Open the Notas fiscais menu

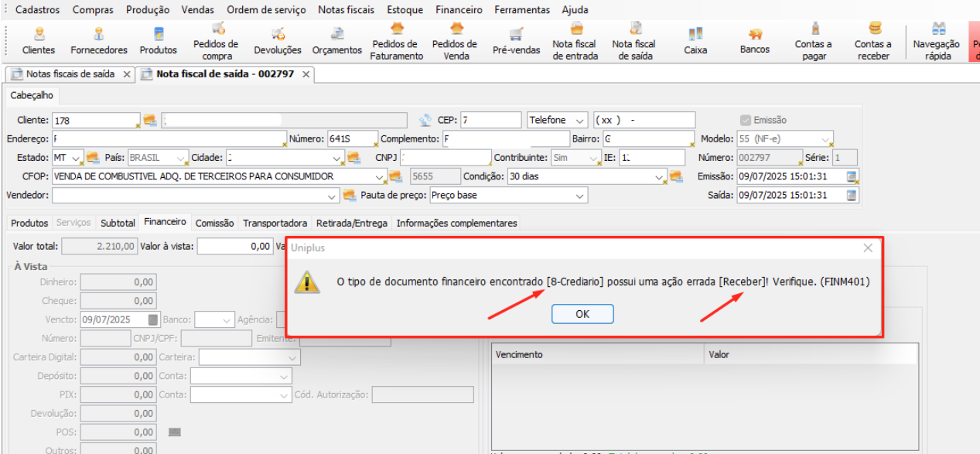(346, 10)
